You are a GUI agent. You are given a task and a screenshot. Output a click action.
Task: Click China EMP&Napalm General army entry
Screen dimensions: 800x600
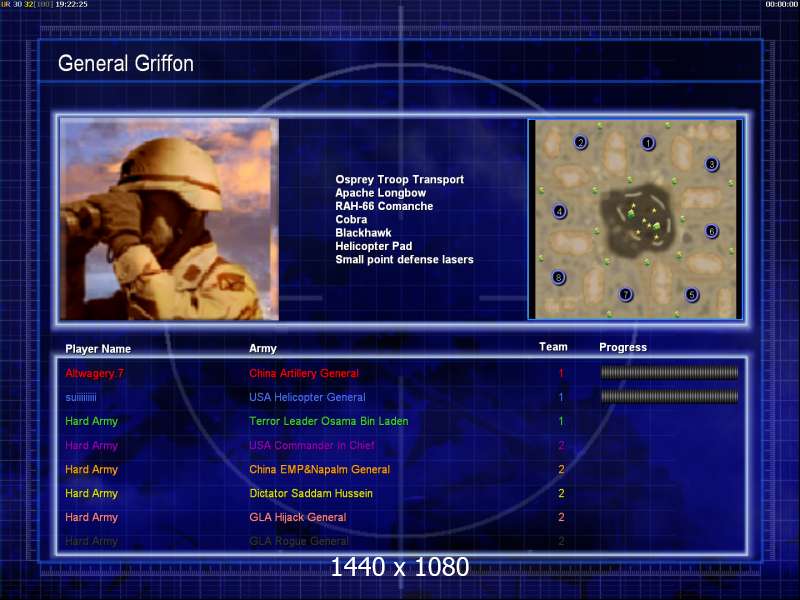[319, 469]
